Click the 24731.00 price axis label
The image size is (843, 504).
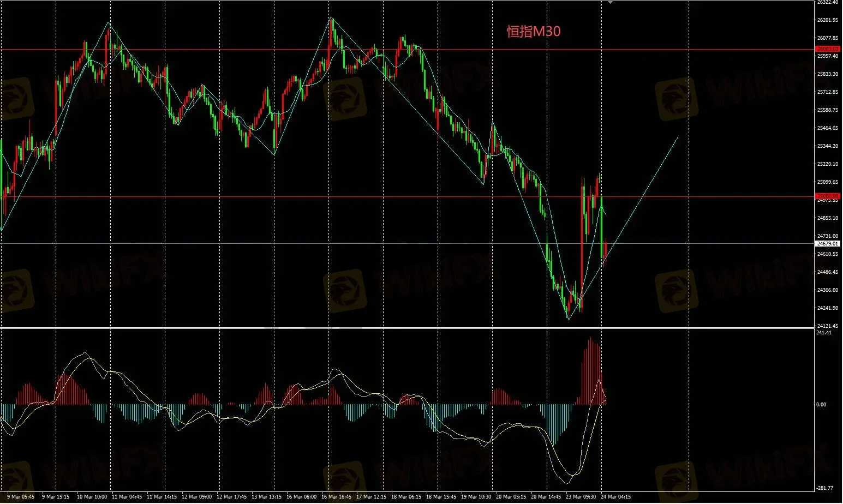pyautogui.click(x=828, y=236)
